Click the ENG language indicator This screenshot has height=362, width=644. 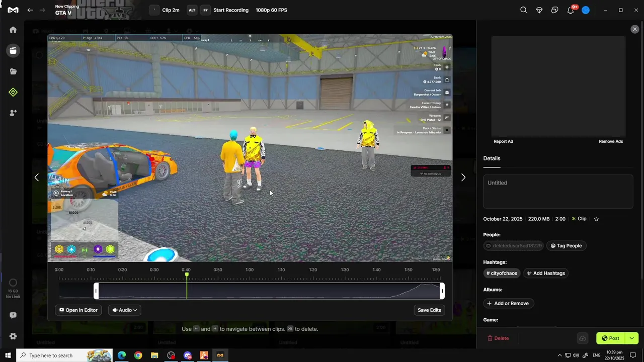597,355
